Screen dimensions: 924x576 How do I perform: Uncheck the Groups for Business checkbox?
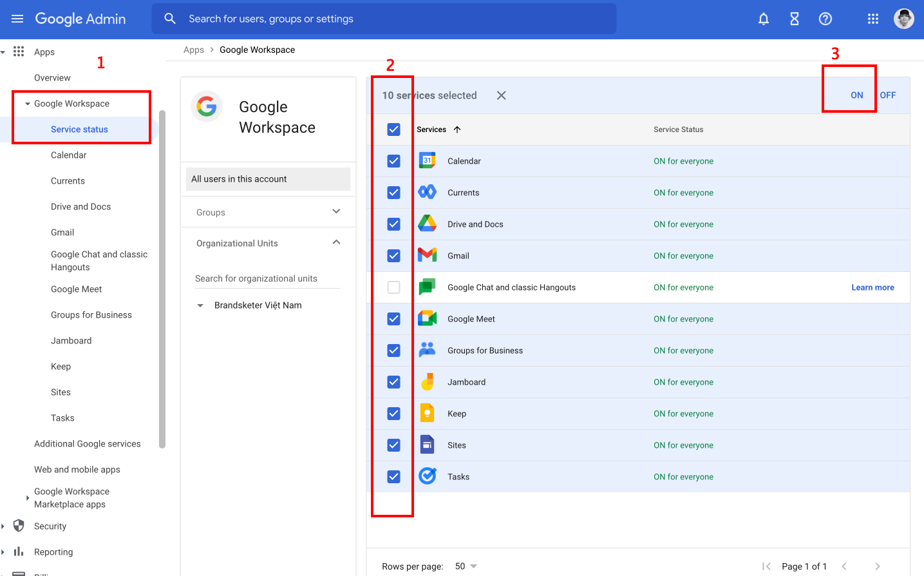(x=394, y=350)
